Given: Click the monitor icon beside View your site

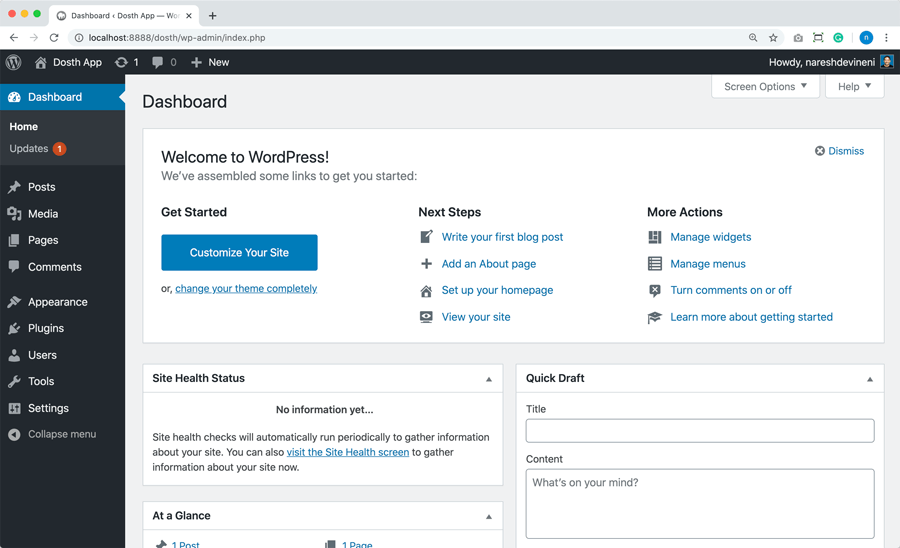Looking at the screenshot, I should click(x=426, y=317).
